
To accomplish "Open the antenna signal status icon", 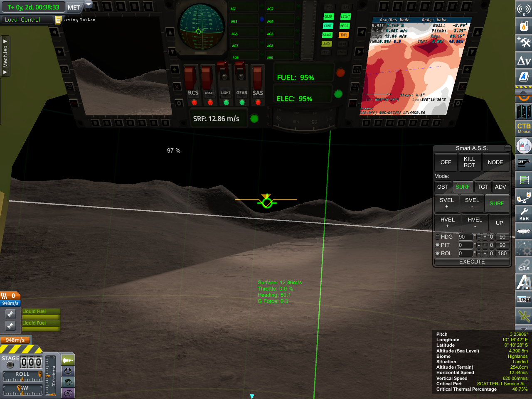I will [x=524, y=8].
